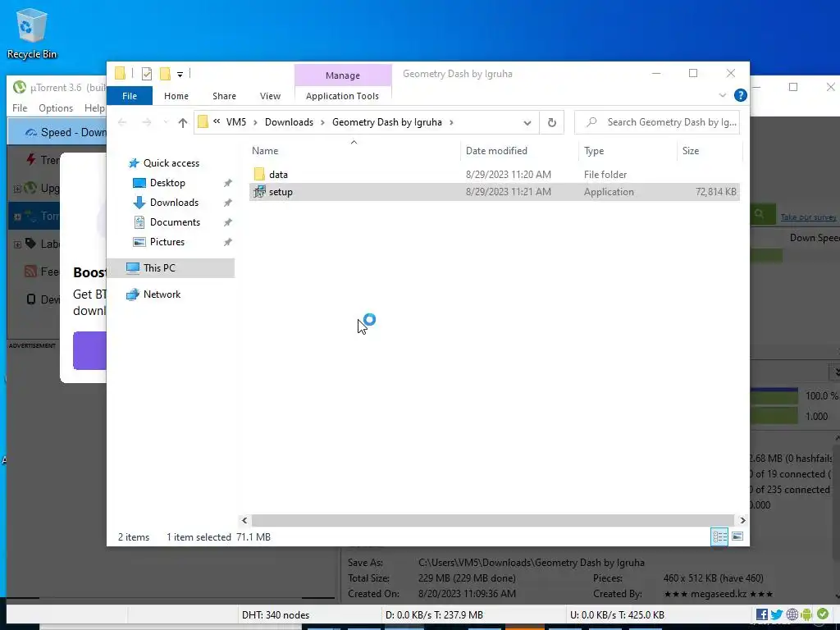Expand the ribbon with the chevron
Image resolution: width=840 pixels, height=630 pixels.
[x=722, y=95]
